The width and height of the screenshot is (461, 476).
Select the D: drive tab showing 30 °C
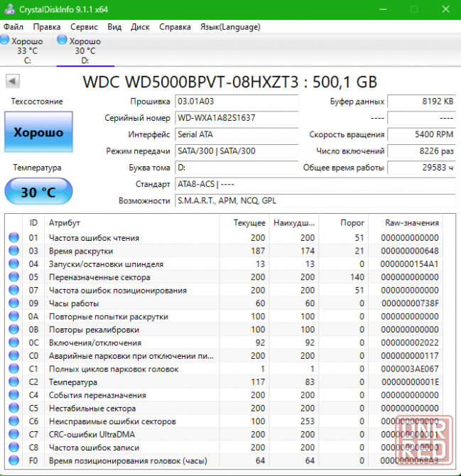point(85,50)
